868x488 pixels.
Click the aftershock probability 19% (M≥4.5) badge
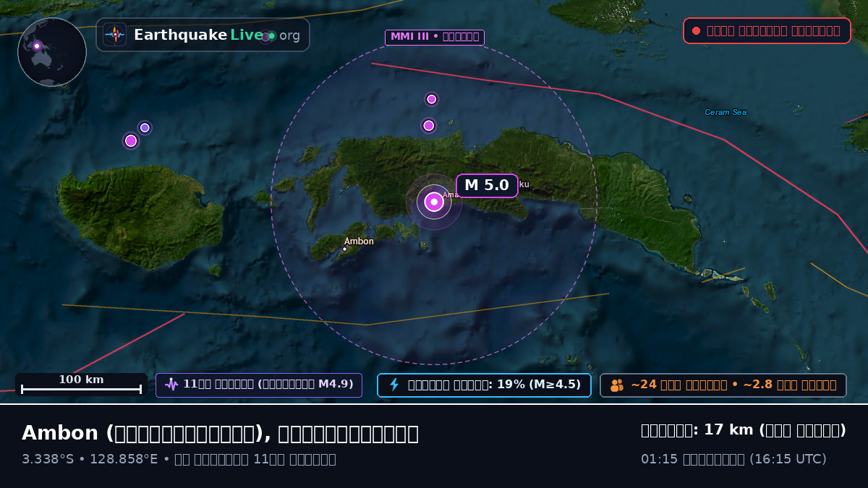484,385
